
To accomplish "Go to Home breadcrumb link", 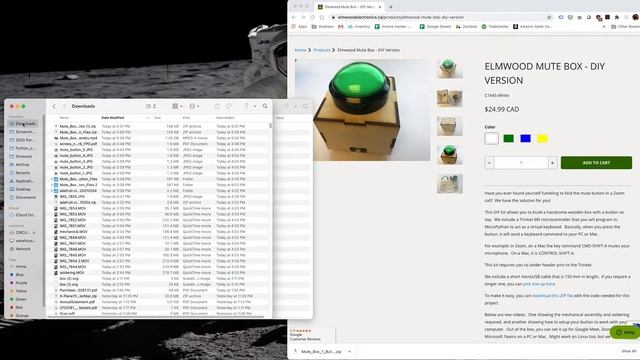I will point(300,50).
